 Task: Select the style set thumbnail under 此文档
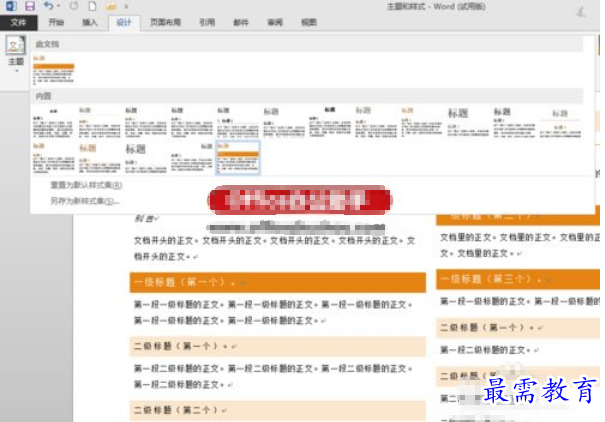click(53, 69)
